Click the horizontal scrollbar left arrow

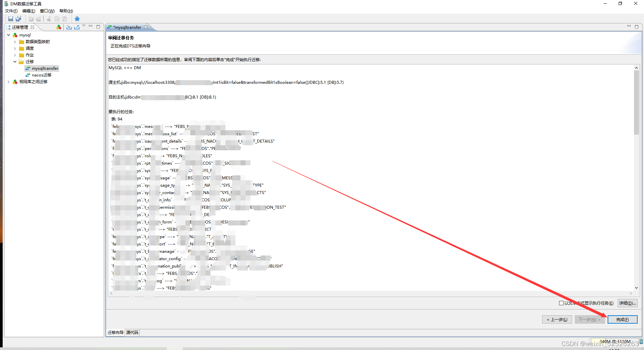pos(111,294)
